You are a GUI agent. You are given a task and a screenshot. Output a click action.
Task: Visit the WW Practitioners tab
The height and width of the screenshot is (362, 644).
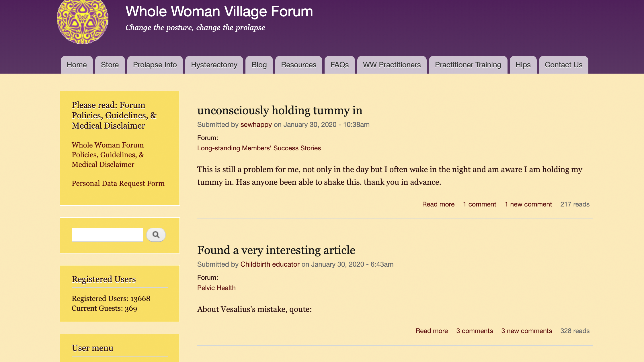click(392, 65)
